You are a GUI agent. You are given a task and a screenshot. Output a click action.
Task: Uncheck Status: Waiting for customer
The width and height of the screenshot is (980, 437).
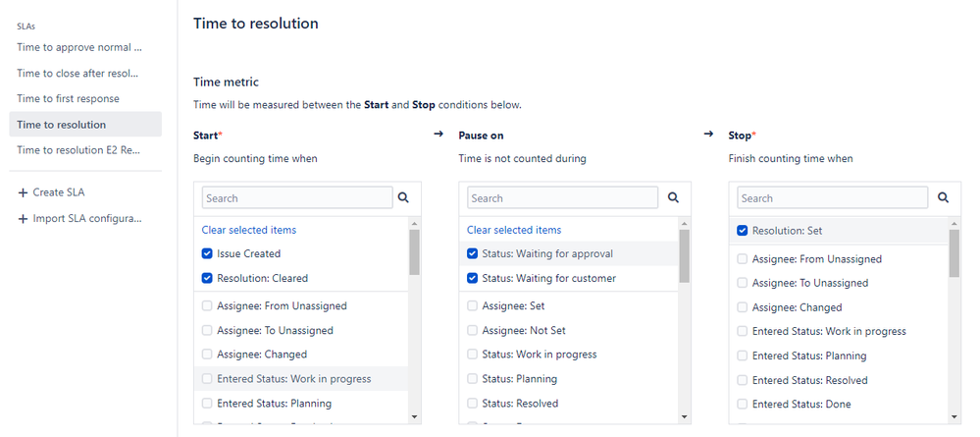pos(473,278)
